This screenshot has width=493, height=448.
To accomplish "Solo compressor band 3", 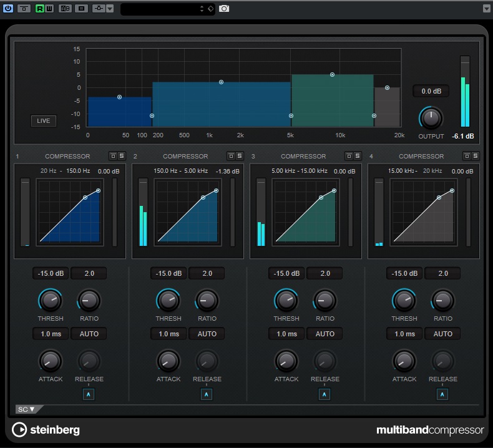I will tap(358, 155).
